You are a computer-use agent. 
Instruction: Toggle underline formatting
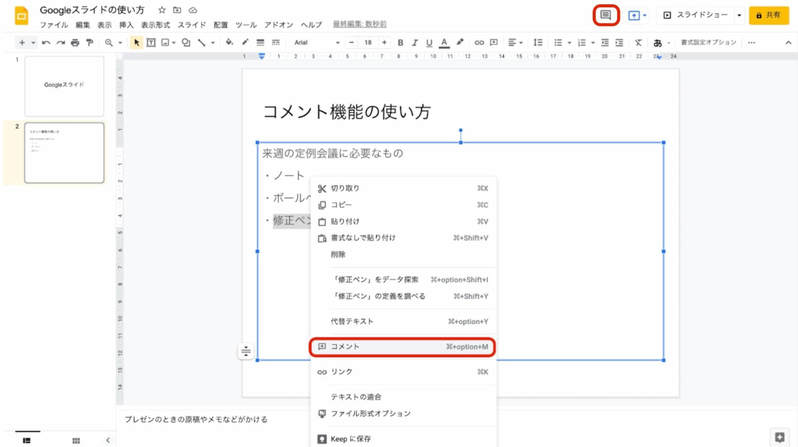pos(429,43)
